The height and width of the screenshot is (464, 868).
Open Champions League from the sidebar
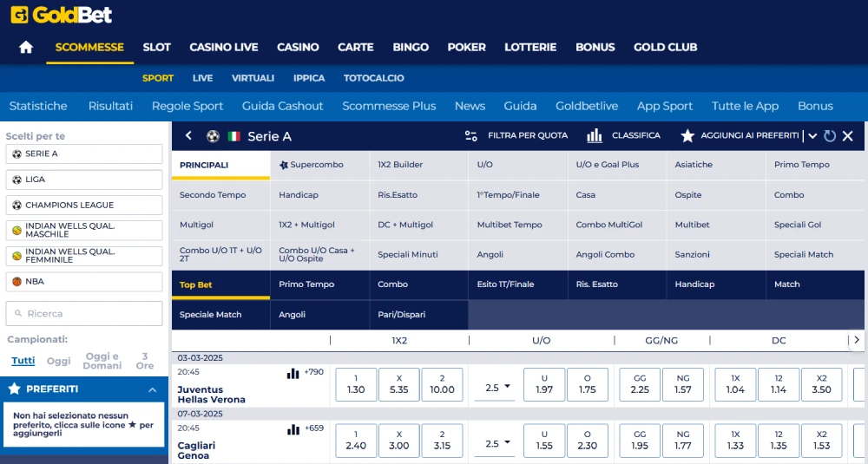tap(84, 206)
